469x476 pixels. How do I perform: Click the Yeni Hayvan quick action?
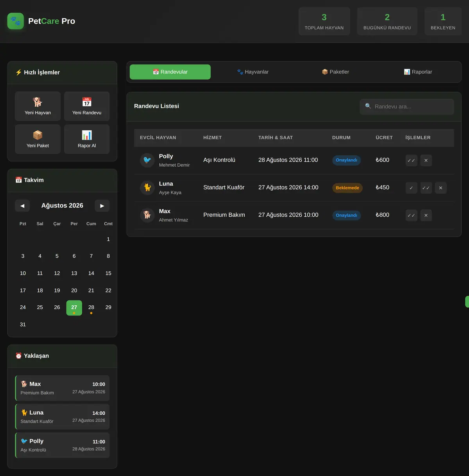coord(38,106)
